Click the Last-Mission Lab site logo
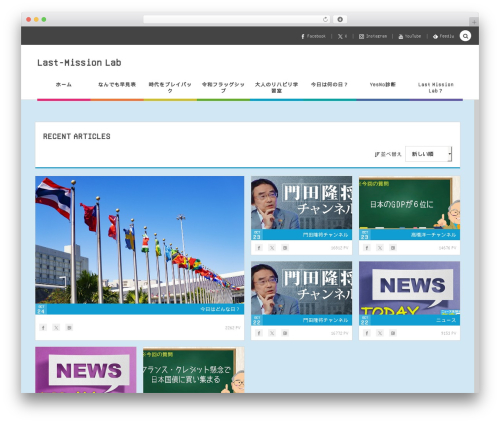Image resolution: width=500 pixels, height=423 pixels. [x=79, y=62]
